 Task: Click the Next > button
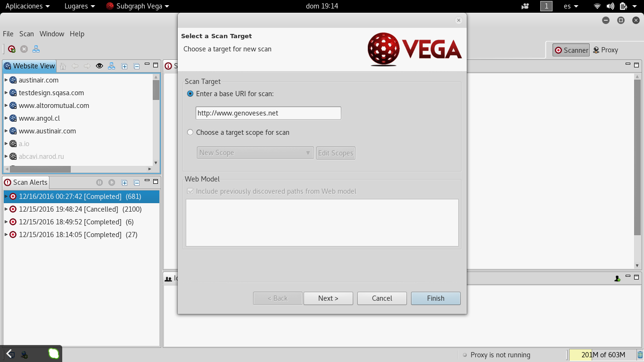(x=328, y=298)
